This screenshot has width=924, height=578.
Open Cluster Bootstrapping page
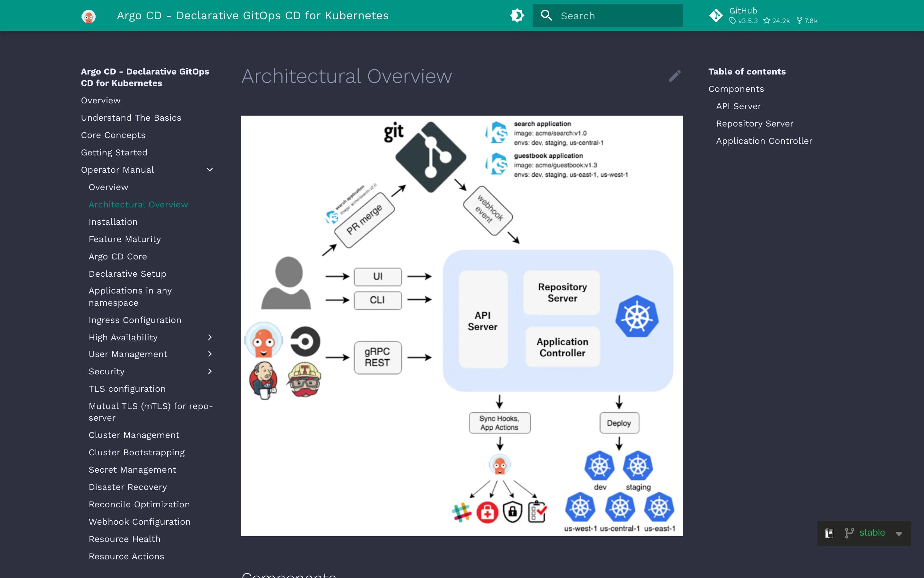click(x=137, y=452)
